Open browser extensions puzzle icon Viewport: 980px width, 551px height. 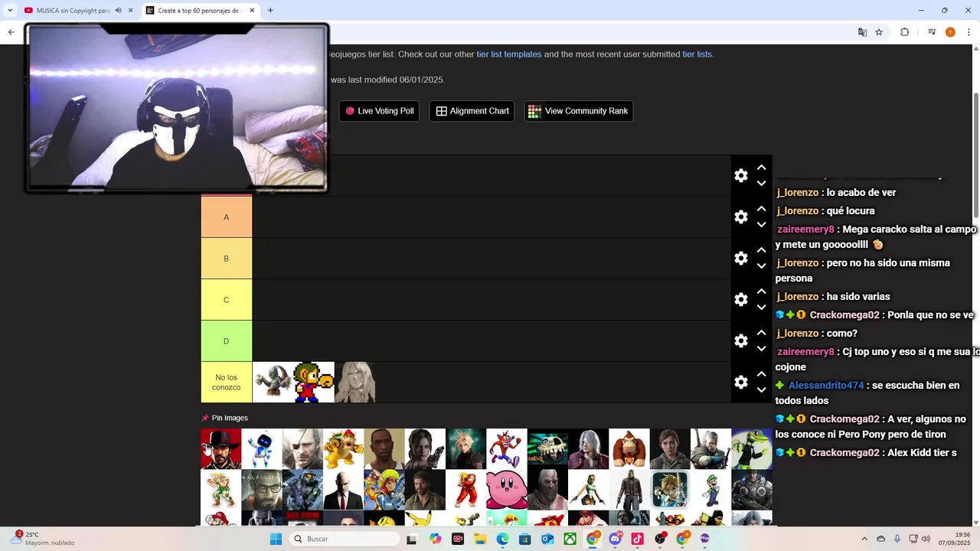[x=904, y=32]
